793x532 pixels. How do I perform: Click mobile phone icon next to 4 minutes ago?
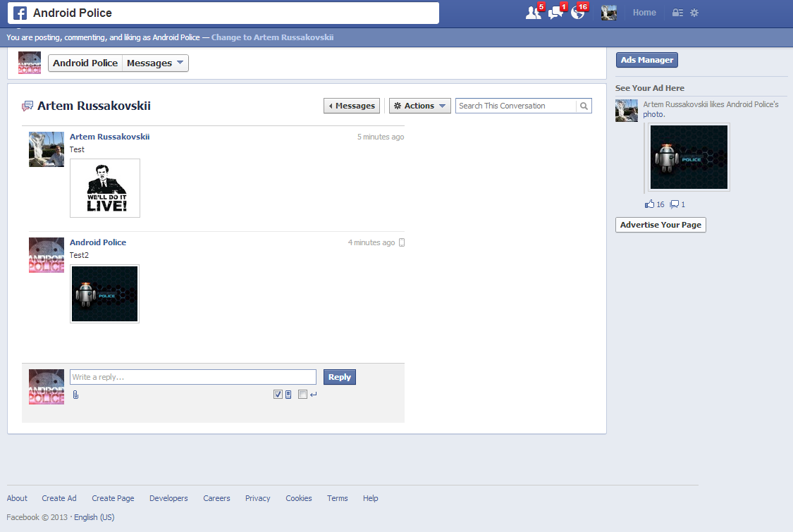402,242
